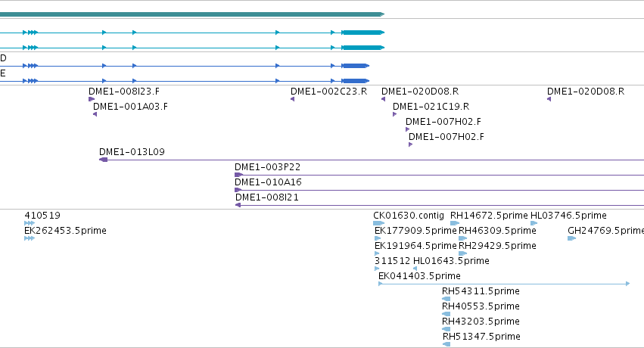Click the transcript label E
The height and width of the screenshot is (348, 644).
click(3, 73)
